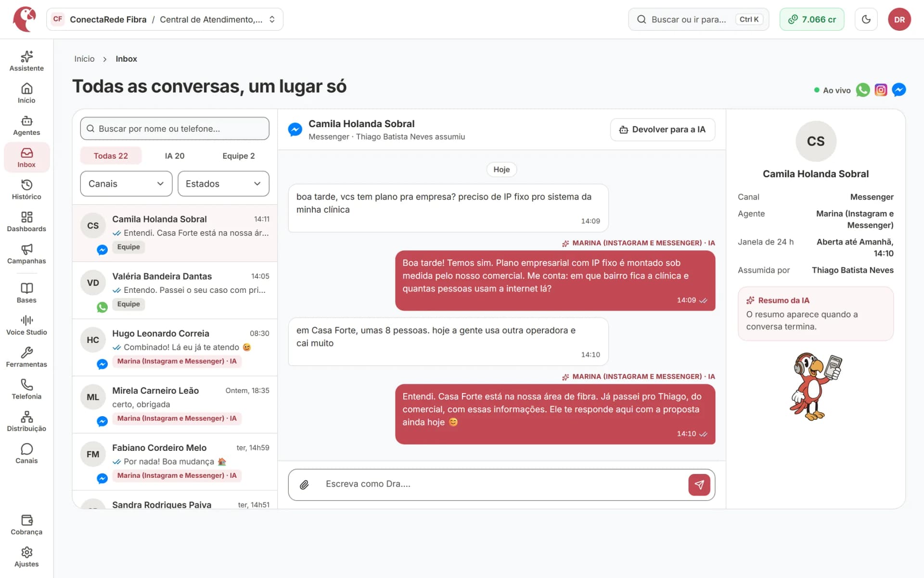This screenshot has width=924, height=578.
Task: Open Camila Holanda Sobral conversation
Action: [x=175, y=233]
